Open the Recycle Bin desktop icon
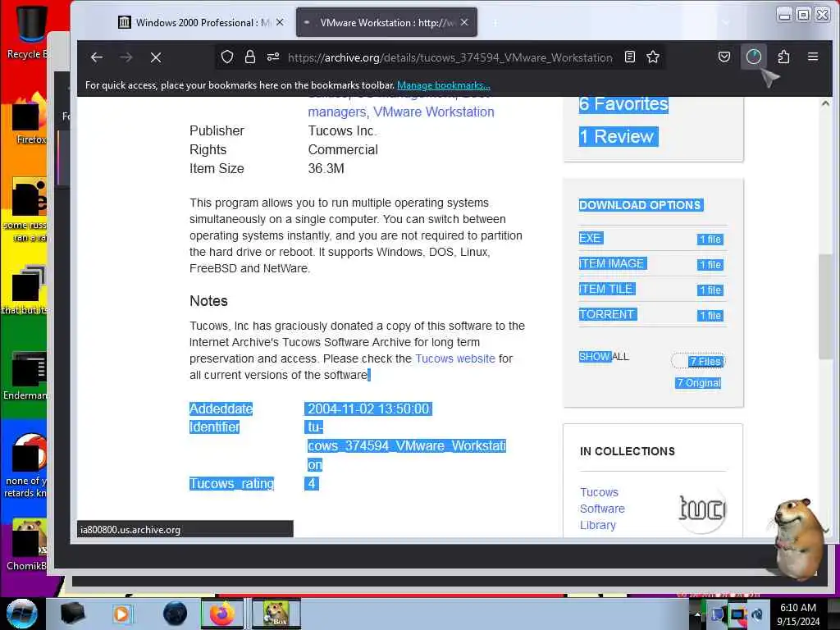This screenshot has width=840, height=630. 31,32
